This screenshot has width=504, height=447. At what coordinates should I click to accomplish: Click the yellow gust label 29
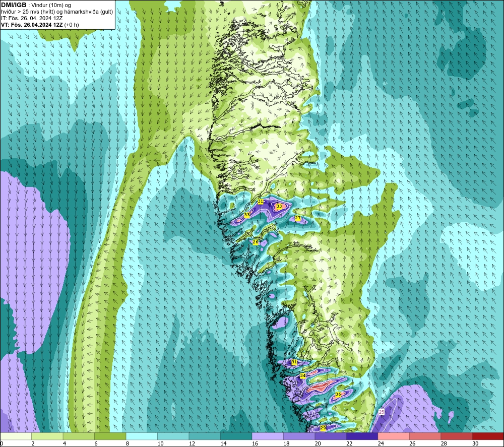tap(323, 428)
